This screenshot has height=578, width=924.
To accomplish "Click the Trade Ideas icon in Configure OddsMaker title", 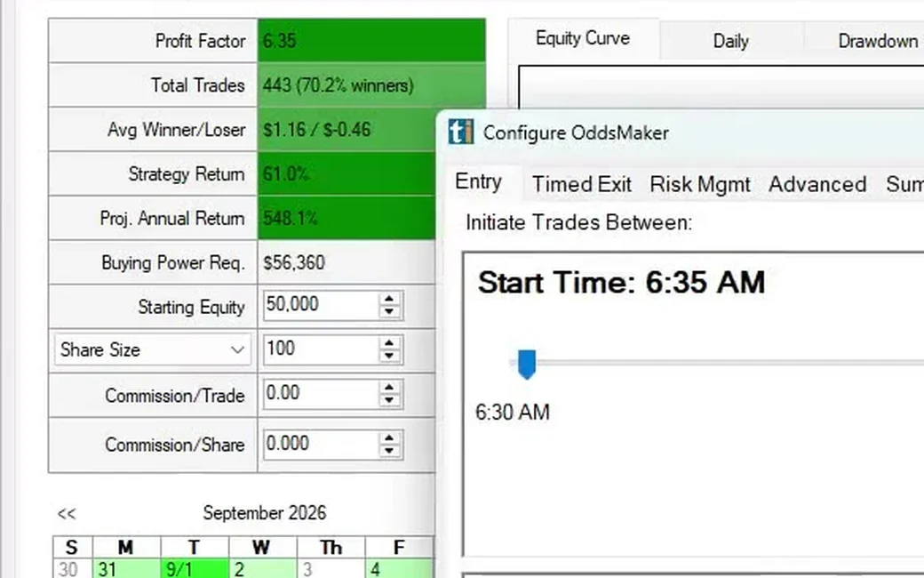I will pos(460,132).
